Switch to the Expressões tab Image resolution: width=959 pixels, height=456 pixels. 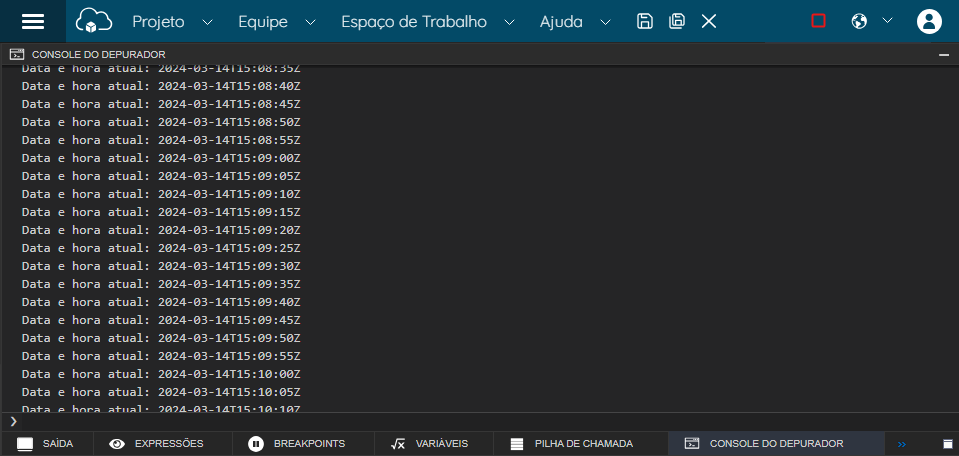click(x=163, y=444)
